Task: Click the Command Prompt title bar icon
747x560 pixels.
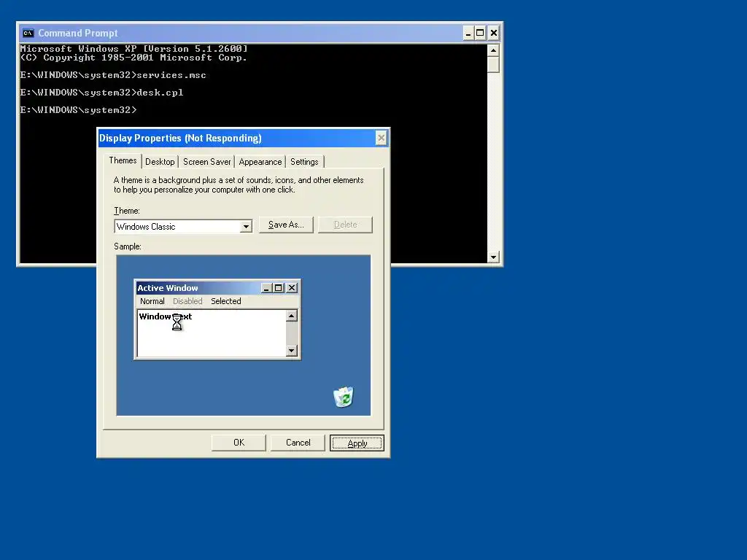Action: click(x=28, y=33)
